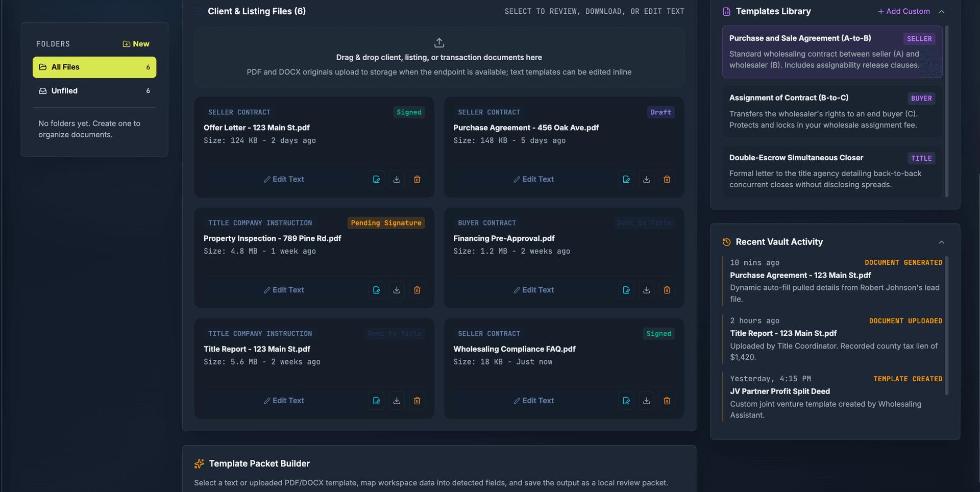Image resolution: width=980 pixels, height=492 pixels.
Task: Delete Offer Letter - 123 Main St.pdf
Action: [x=417, y=179]
